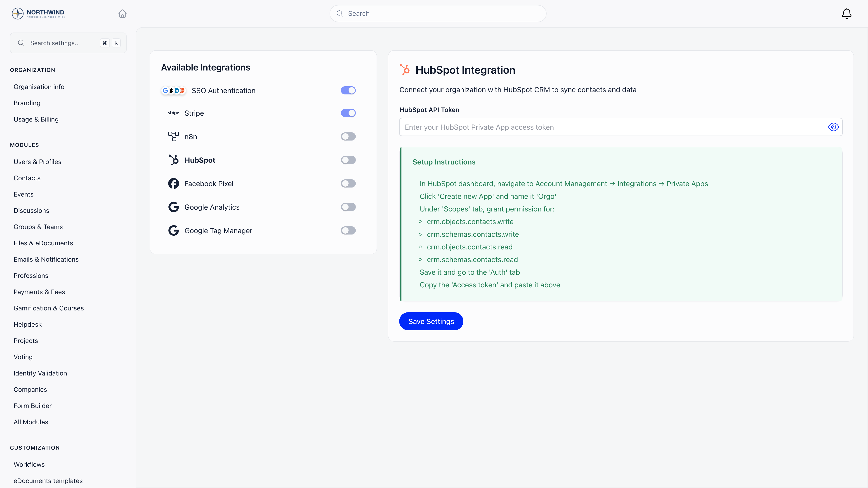Turn off the Stripe toggle
The image size is (868, 488).
[348, 113]
